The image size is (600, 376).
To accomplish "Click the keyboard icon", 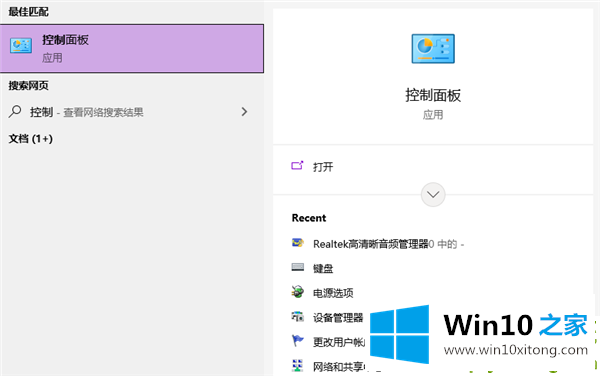I will click(x=298, y=267).
